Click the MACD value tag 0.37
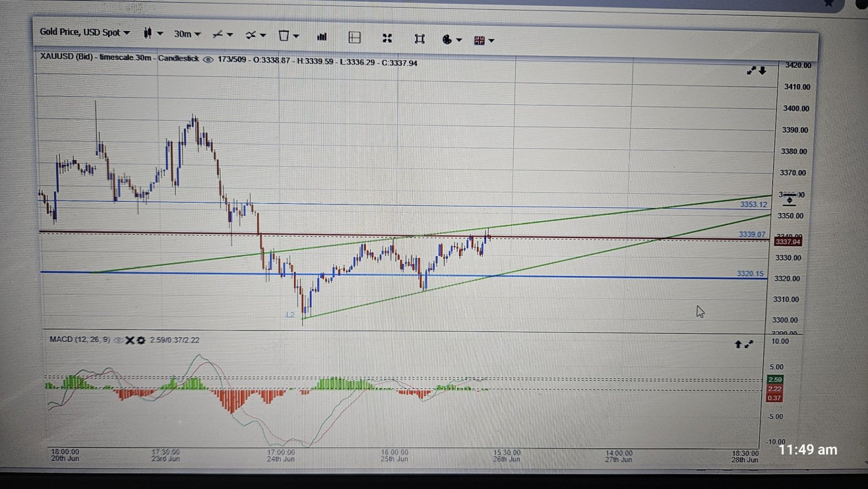868x489 pixels. click(x=774, y=398)
